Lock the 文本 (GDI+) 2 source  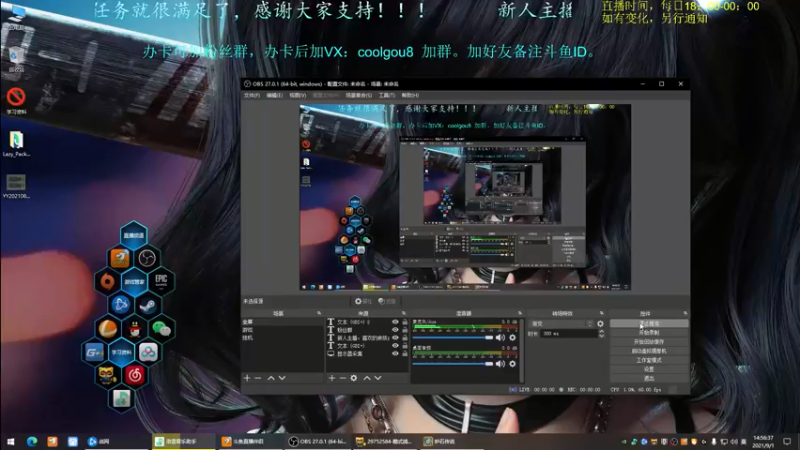pos(405,322)
